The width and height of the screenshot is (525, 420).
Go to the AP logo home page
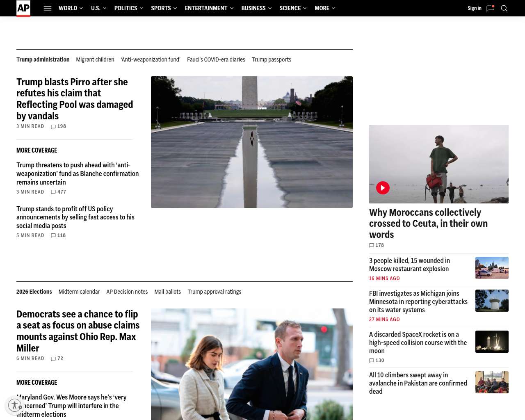click(23, 8)
